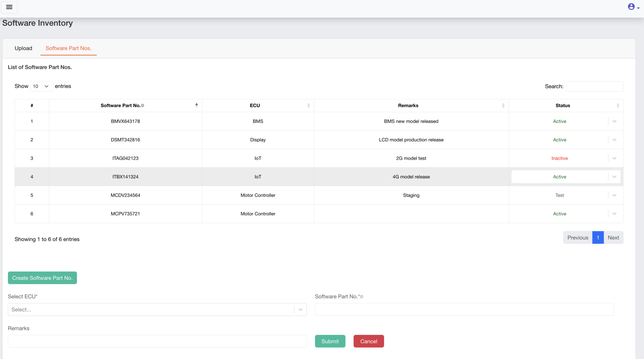The image size is (644, 359).
Task: Expand status dropdown for MCDV234564 Test row
Action: tap(614, 195)
